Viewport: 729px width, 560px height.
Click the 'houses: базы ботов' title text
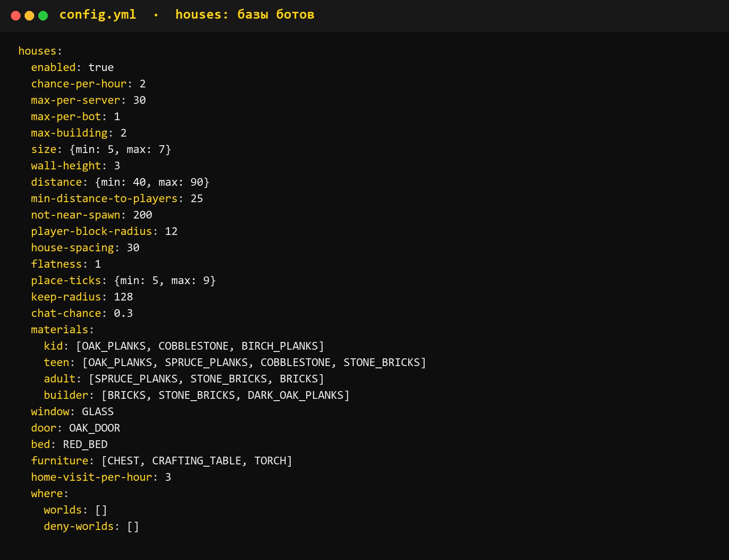tap(245, 15)
